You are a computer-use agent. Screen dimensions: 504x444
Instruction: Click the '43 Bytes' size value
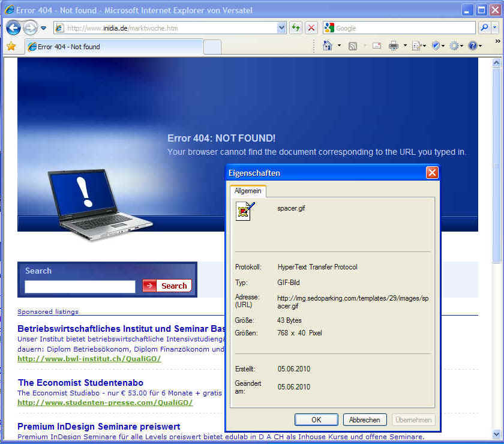[289, 320]
